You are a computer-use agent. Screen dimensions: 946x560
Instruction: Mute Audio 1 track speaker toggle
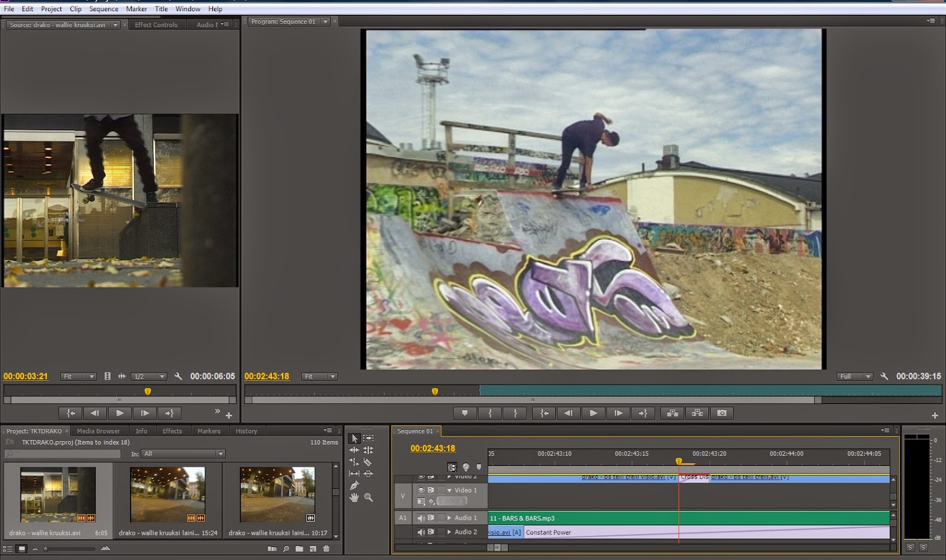tap(421, 518)
